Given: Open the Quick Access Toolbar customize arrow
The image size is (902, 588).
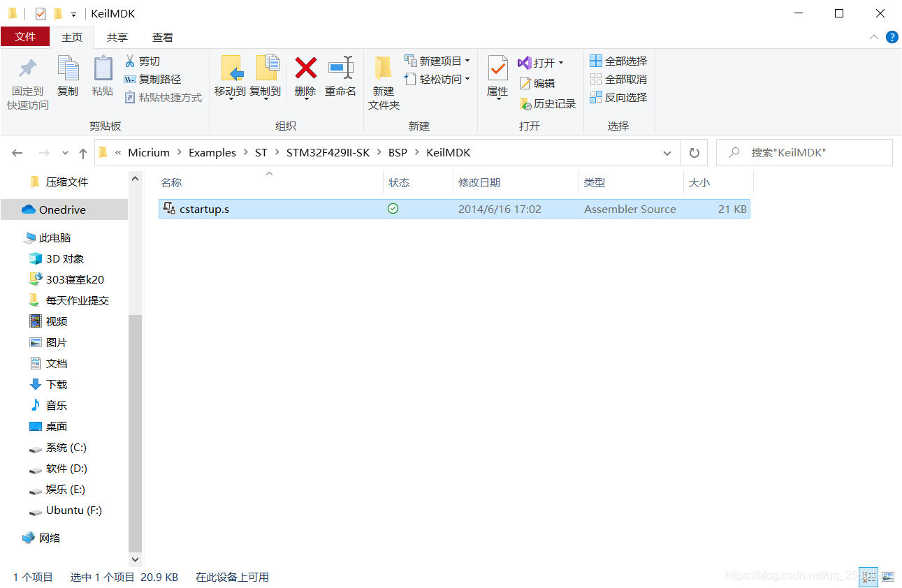Looking at the screenshot, I should click(73, 14).
